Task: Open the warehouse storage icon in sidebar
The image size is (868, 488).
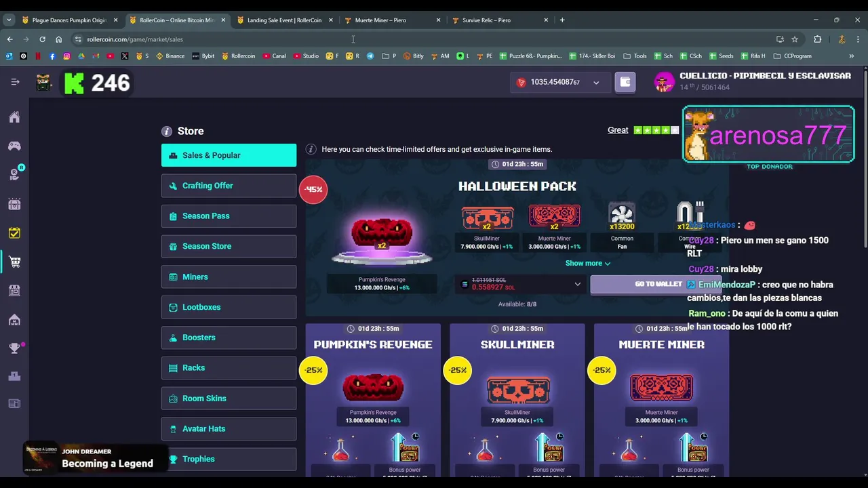Action: click(x=14, y=319)
